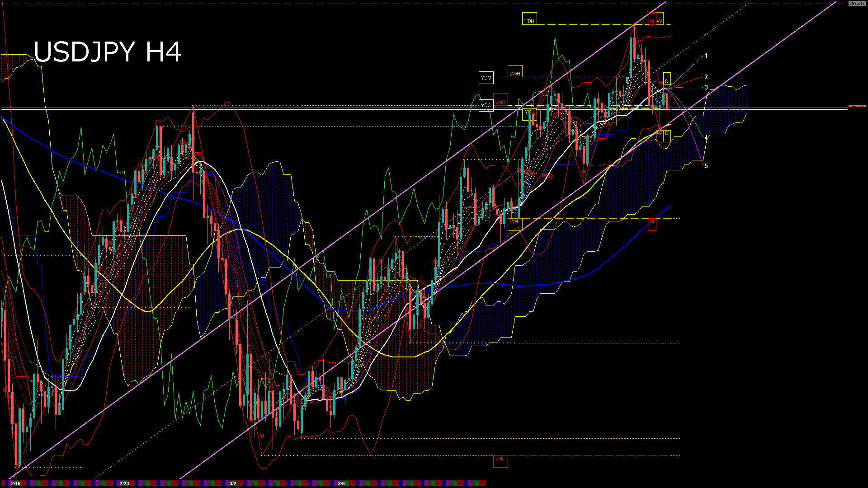Click the orange LWL label box
This screenshot has height=488, width=868.
point(514,221)
